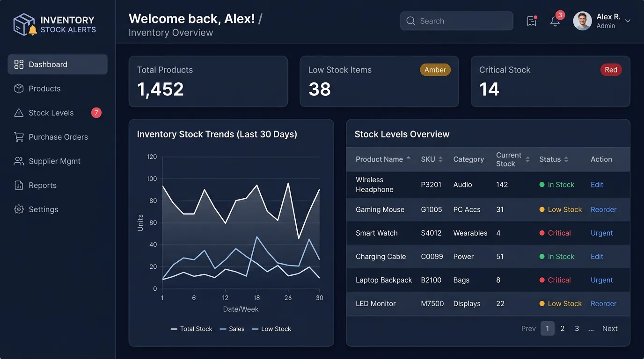
Task: Click the Products cube icon
Action: [19, 89]
